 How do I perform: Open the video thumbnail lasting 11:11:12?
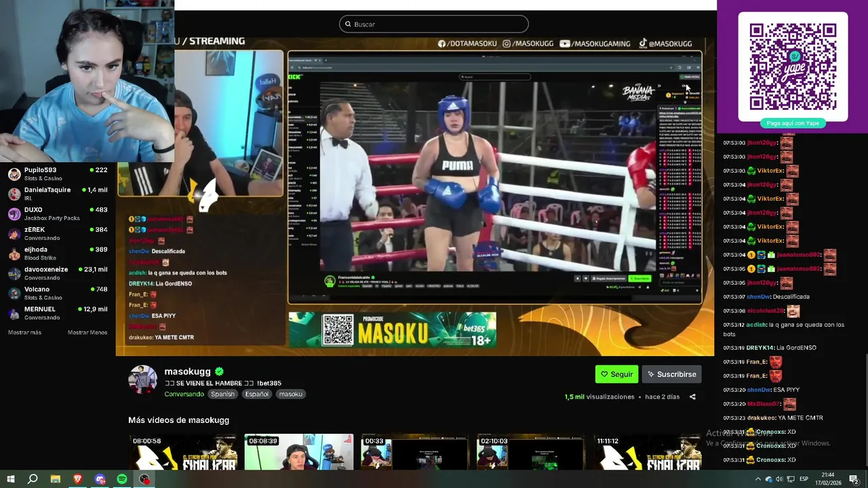647,451
